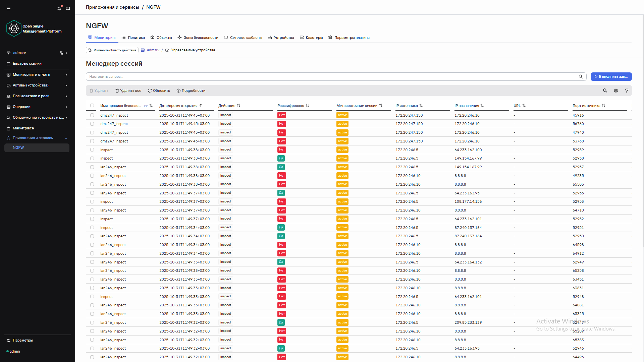Select the checkbox of the session with source port 52958
This screenshot has width=644, height=362.
point(92,158)
